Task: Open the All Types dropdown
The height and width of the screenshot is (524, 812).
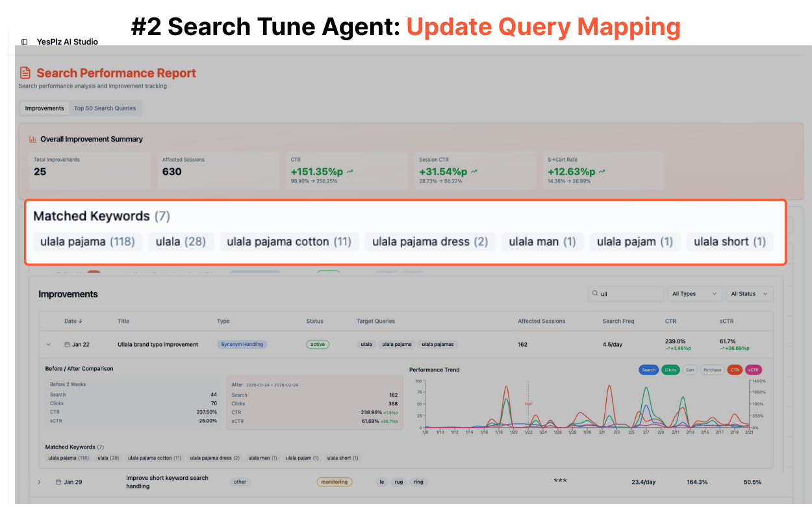Action: [695, 294]
